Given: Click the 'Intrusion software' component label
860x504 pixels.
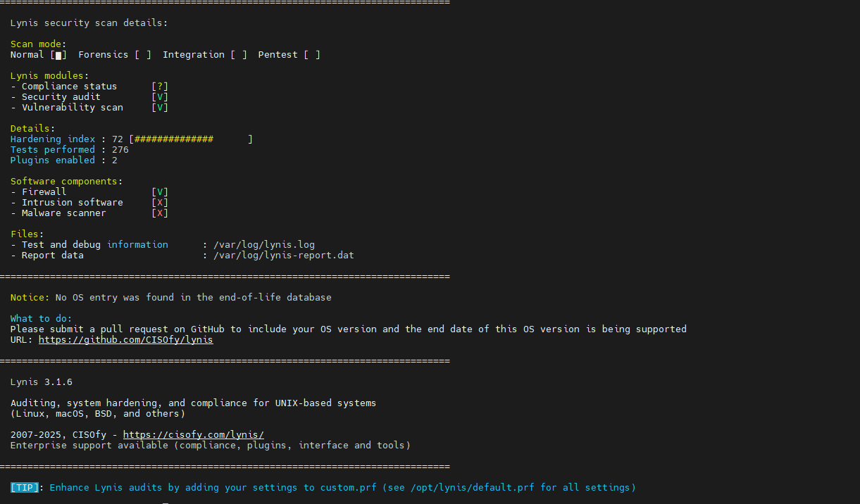Looking at the screenshot, I should (73, 203).
